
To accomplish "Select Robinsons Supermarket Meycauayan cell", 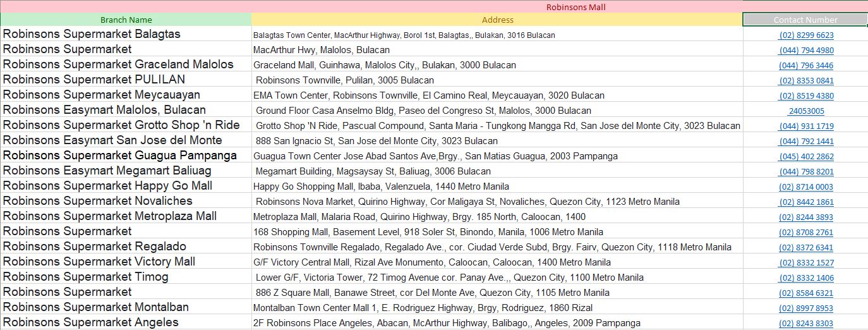I will (x=126, y=95).
